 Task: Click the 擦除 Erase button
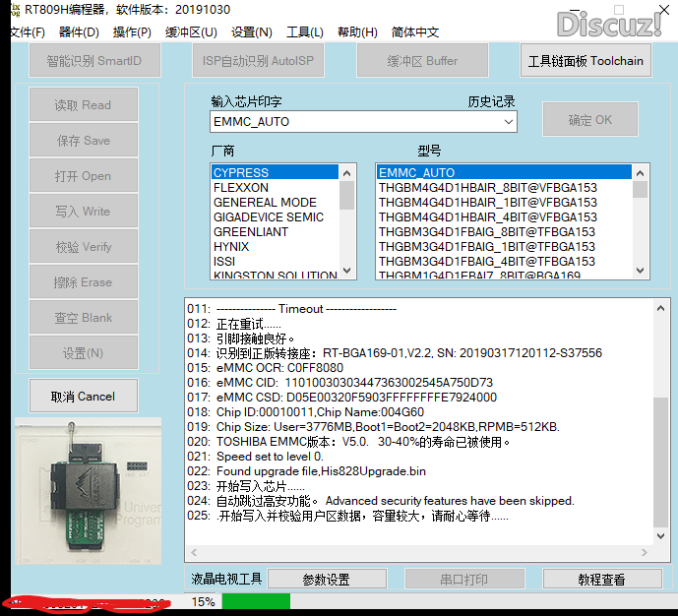(x=84, y=282)
